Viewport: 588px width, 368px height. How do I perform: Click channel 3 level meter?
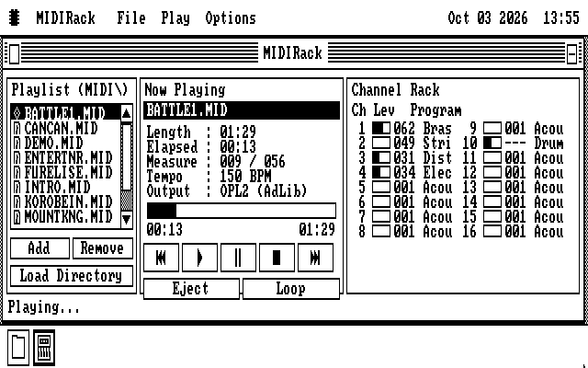pos(381,157)
